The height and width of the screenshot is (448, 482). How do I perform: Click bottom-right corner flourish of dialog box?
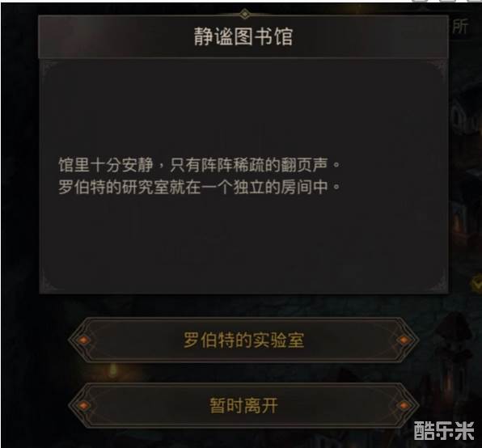click(438, 283)
